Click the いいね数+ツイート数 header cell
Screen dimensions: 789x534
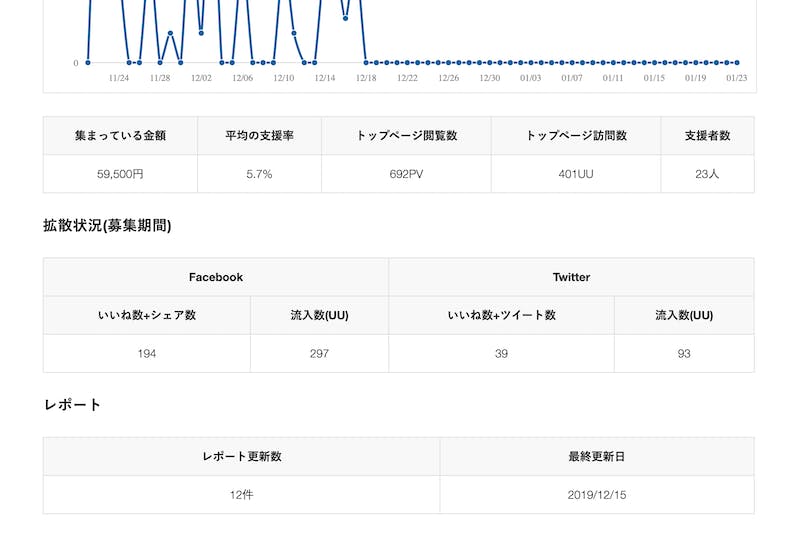[x=501, y=315]
